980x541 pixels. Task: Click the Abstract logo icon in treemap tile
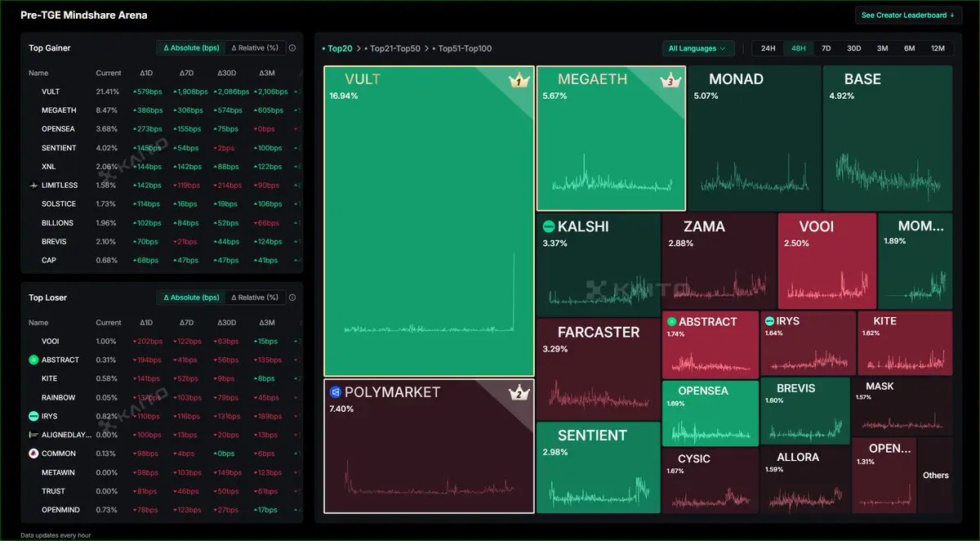671,322
